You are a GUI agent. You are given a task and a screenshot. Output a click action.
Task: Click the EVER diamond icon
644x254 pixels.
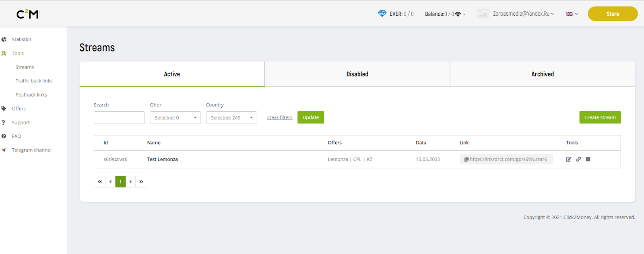tap(382, 14)
